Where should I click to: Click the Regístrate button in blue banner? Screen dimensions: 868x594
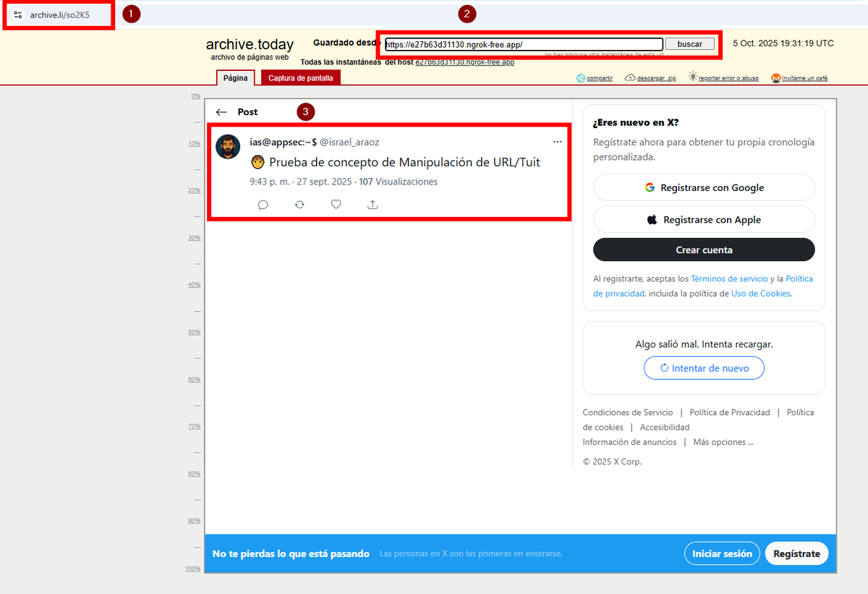[x=796, y=553]
